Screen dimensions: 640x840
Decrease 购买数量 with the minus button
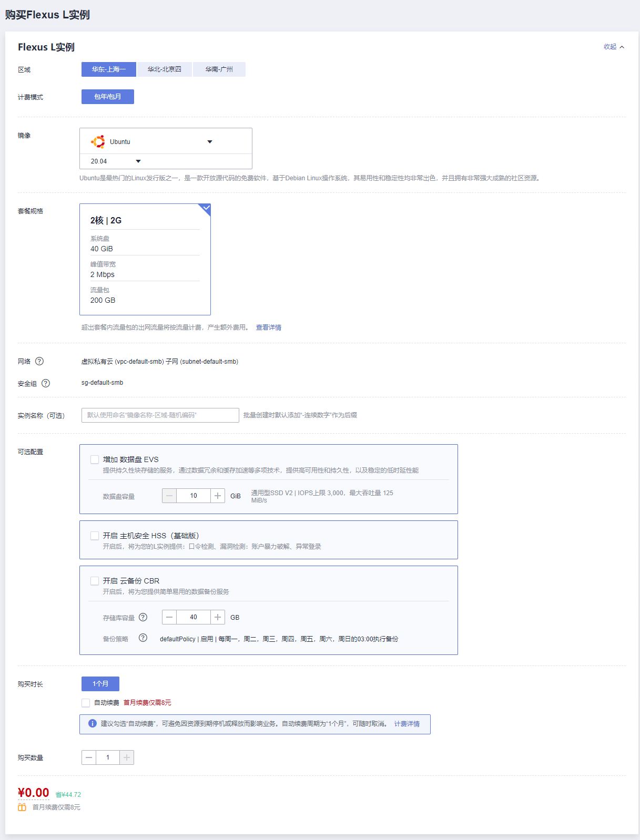[x=89, y=757]
